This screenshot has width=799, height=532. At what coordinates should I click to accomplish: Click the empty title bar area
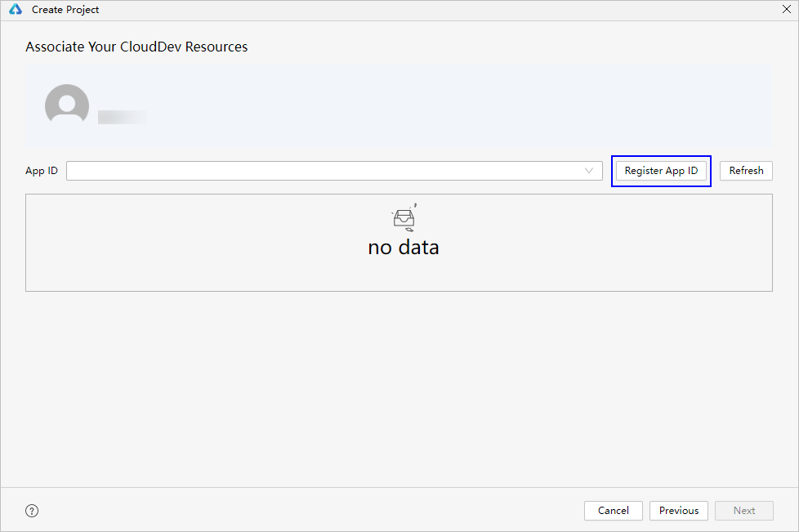coord(408,10)
